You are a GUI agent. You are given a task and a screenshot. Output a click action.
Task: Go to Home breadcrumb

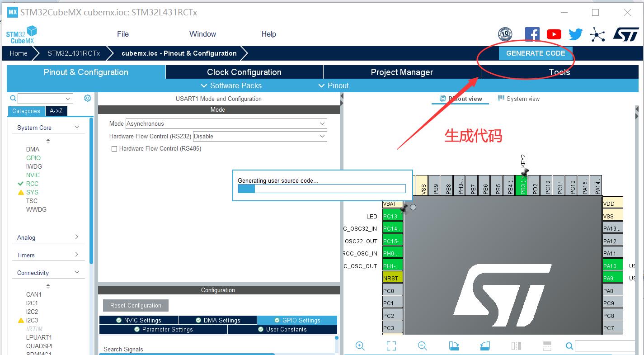tap(19, 53)
